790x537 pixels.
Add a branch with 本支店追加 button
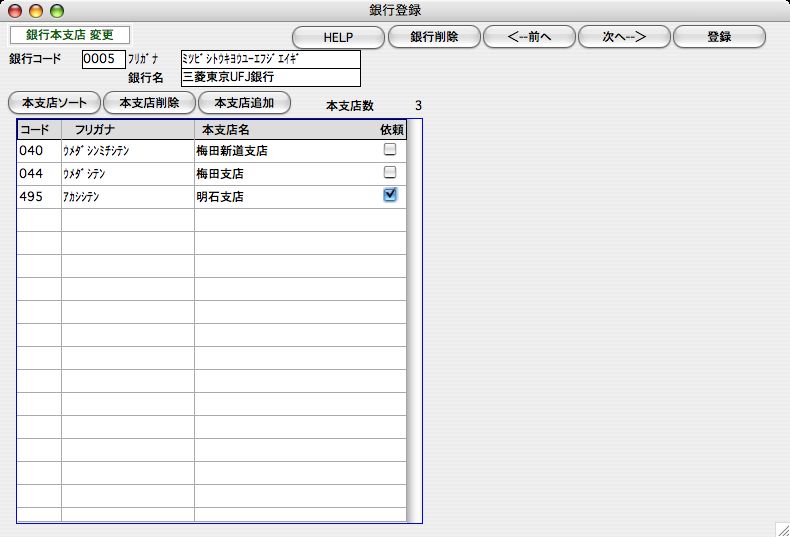[244, 102]
